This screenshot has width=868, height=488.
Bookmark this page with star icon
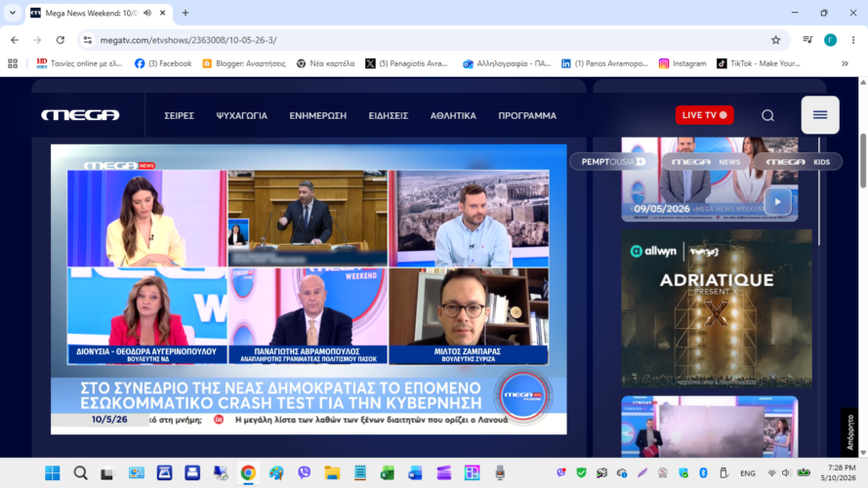point(775,40)
